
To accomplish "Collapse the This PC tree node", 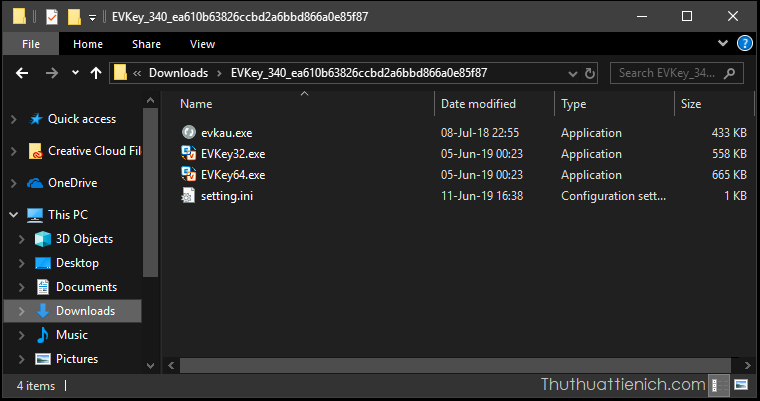I will [13, 215].
